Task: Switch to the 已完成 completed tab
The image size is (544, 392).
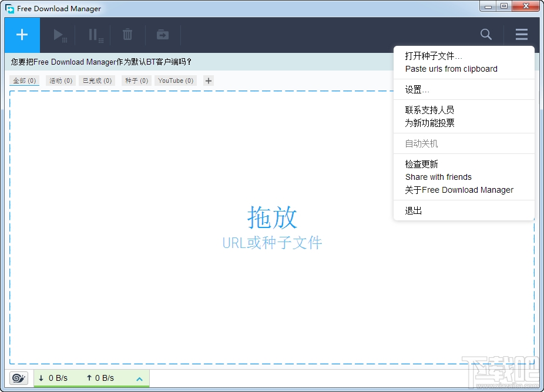Action: (96, 81)
